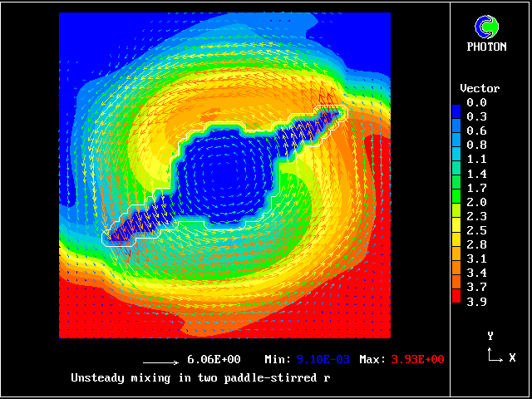This screenshot has width=532, height=399.
Task: Select the 2.5 yellow legend swatch
Action: (456, 229)
